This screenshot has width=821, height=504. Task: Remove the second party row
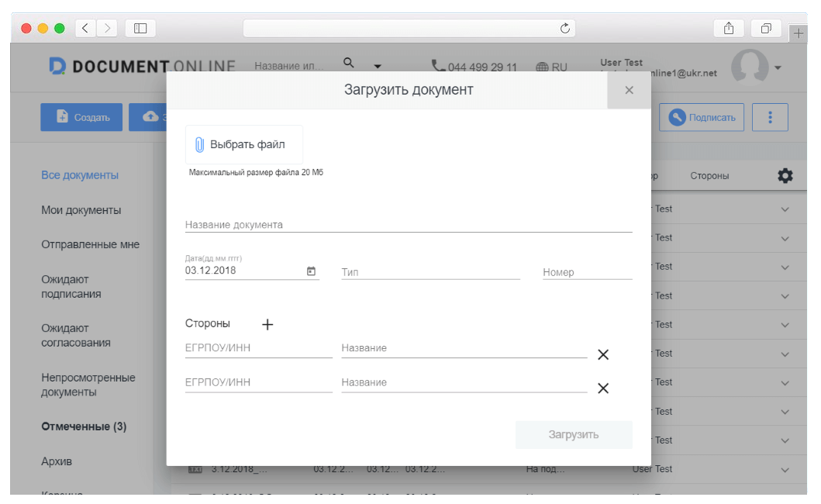[602, 388]
